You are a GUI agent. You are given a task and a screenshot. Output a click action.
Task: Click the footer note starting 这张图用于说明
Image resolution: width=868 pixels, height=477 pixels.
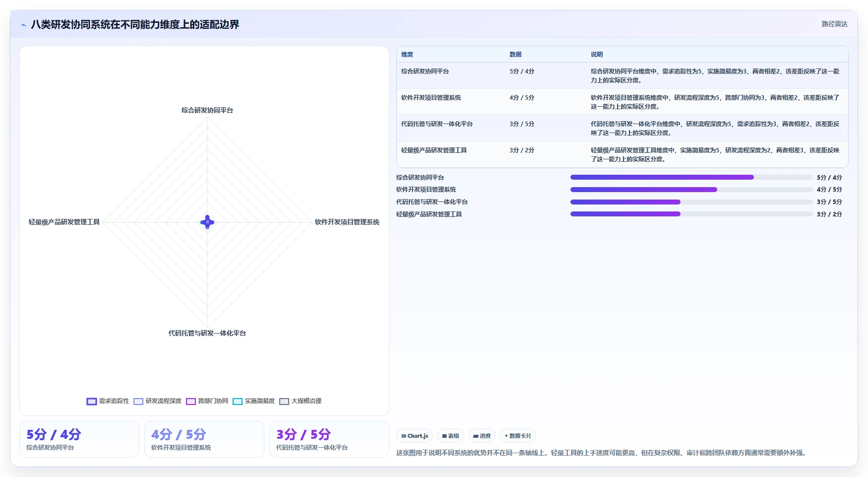(x=602, y=453)
